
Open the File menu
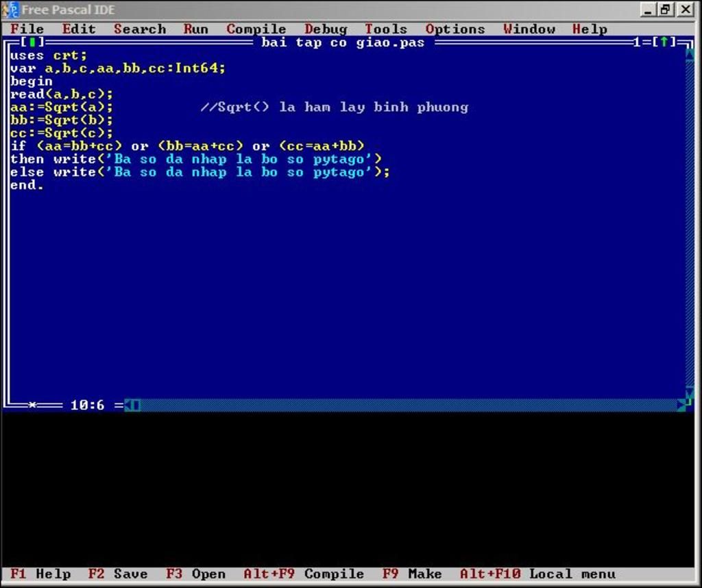[27, 29]
